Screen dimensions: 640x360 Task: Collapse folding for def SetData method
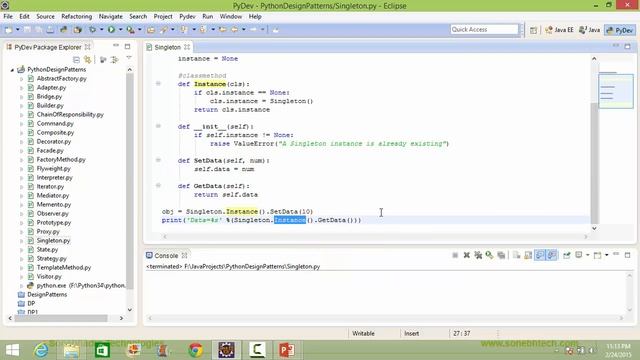(158, 160)
